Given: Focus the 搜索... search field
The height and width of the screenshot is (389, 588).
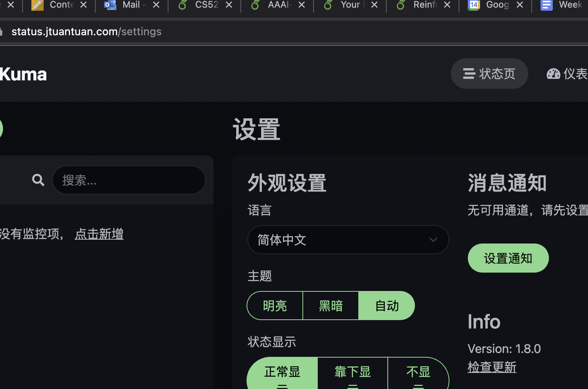Looking at the screenshot, I should [129, 180].
